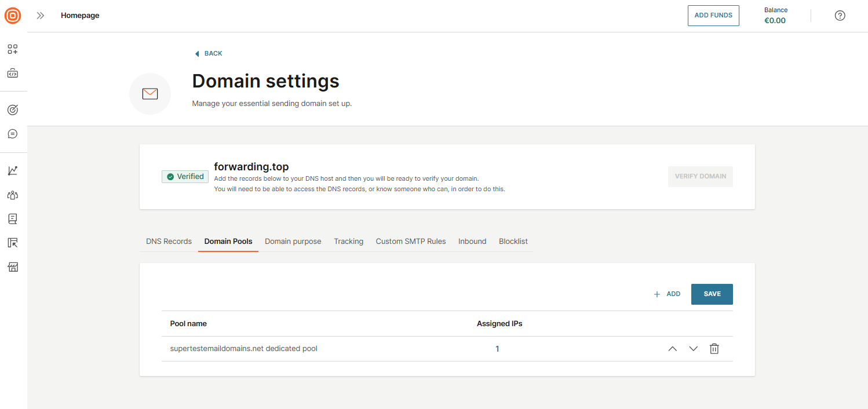
Task: Open the target campaigns sidebar icon
Action: [x=13, y=109]
